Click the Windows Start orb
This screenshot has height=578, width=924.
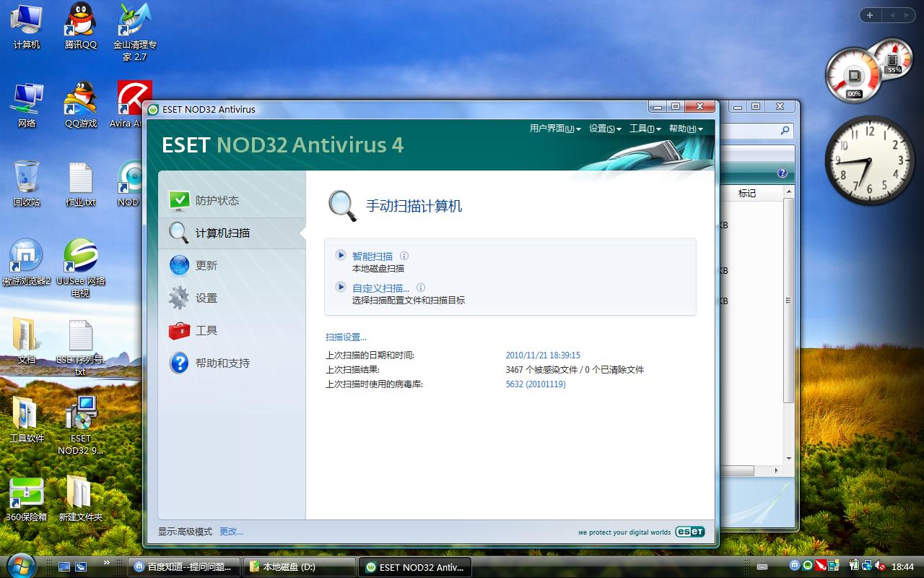tap(19, 565)
